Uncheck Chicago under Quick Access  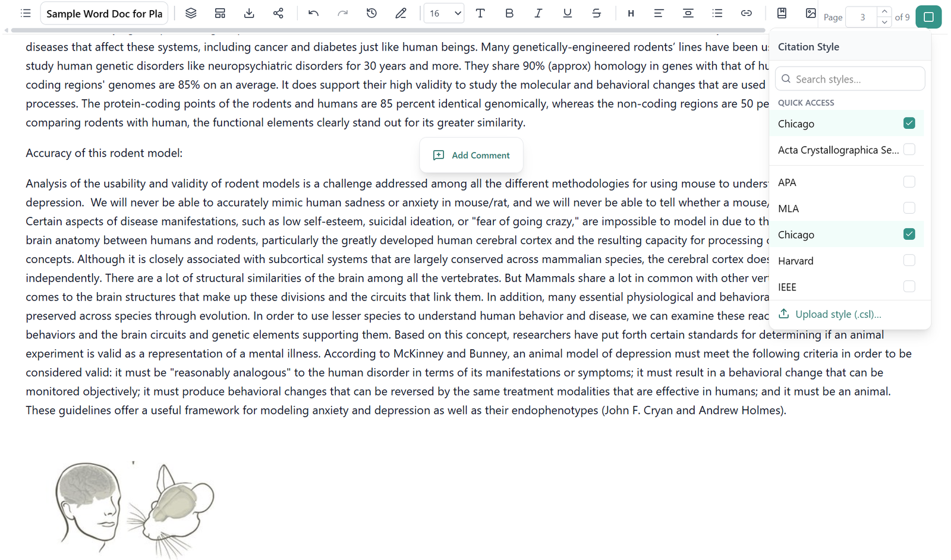(909, 123)
